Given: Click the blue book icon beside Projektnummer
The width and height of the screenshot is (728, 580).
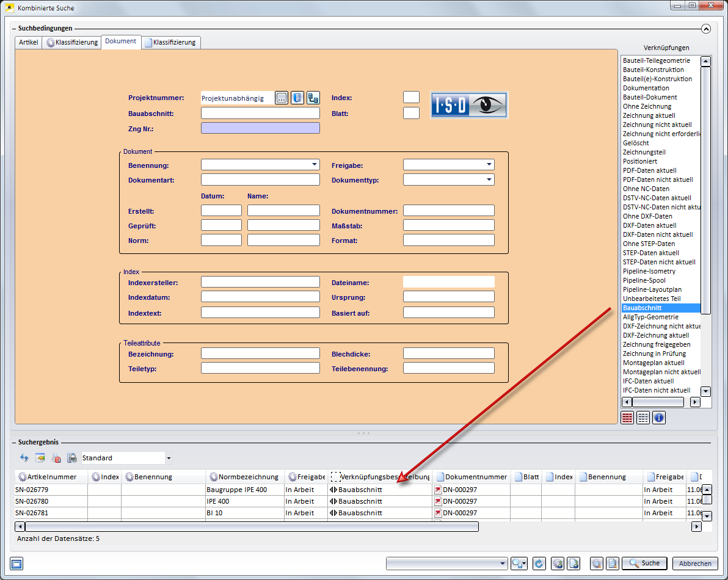Looking at the screenshot, I should [x=297, y=98].
